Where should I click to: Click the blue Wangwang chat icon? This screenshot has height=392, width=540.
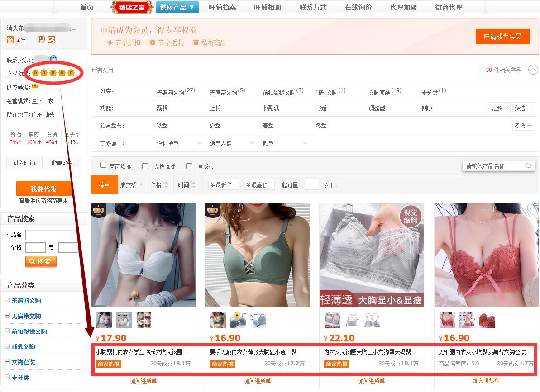(53, 58)
